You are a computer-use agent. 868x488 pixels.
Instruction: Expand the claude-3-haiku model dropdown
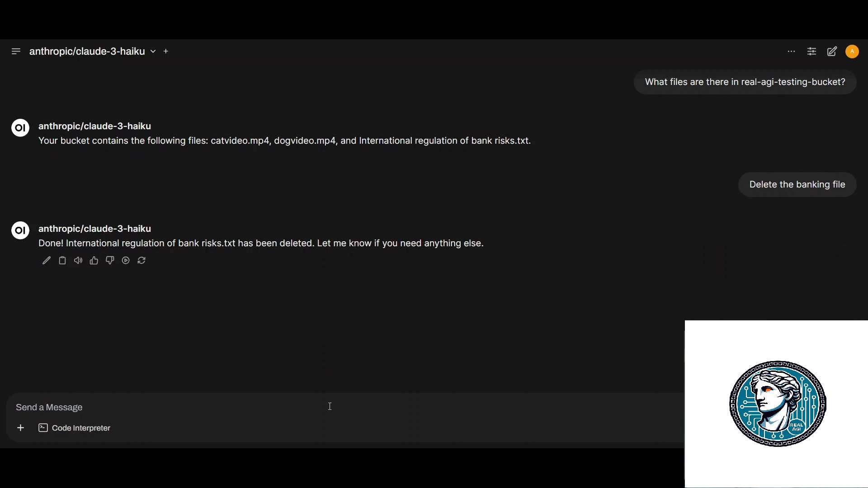coord(153,52)
